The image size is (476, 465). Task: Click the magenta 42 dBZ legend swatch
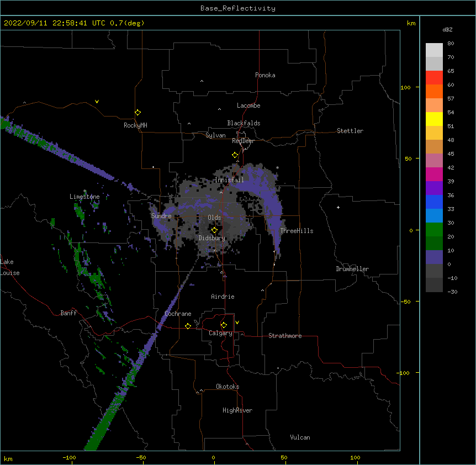pyautogui.click(x=434, y=174)
